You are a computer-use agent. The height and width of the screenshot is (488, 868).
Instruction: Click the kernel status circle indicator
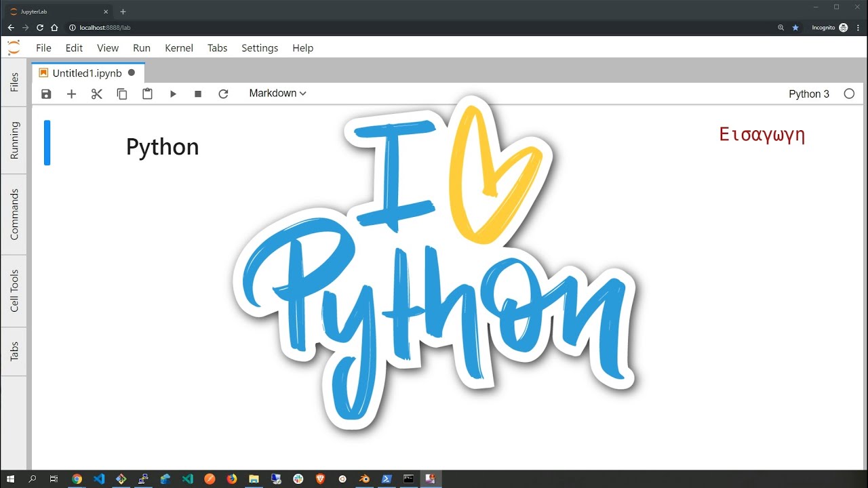pos(849,94)
